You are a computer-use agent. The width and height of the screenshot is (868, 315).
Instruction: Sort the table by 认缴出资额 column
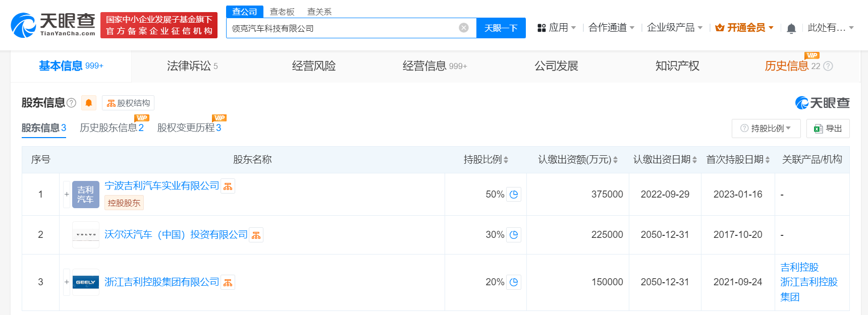pyautogui.click(x=577, y=160)
